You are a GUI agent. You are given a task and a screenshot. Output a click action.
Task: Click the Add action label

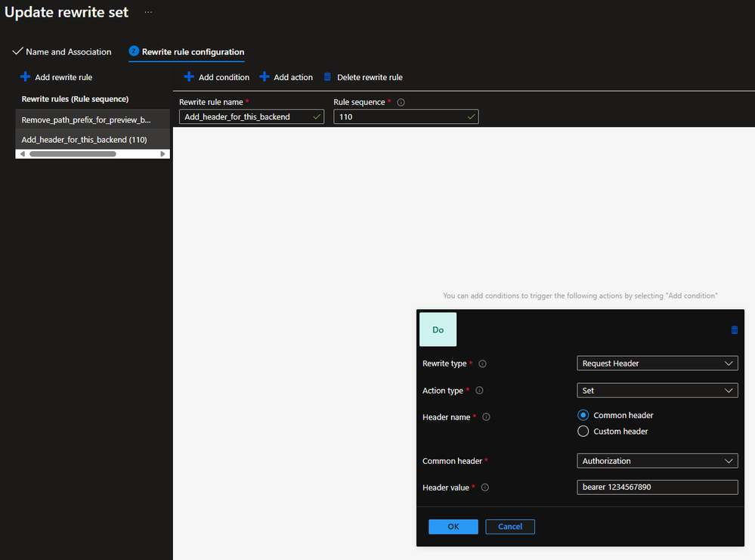coord(293,77)
